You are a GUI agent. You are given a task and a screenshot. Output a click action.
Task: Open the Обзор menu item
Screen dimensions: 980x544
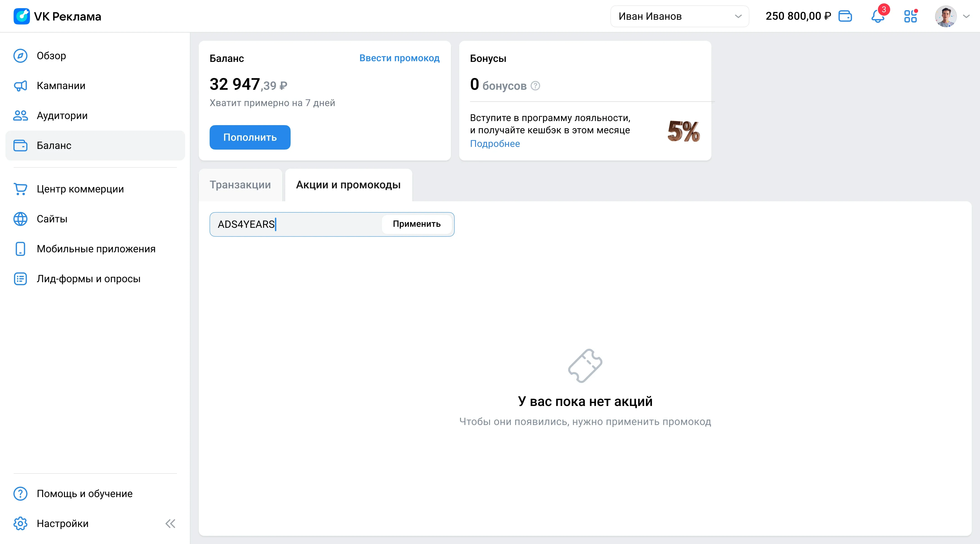tap(95, 56)
